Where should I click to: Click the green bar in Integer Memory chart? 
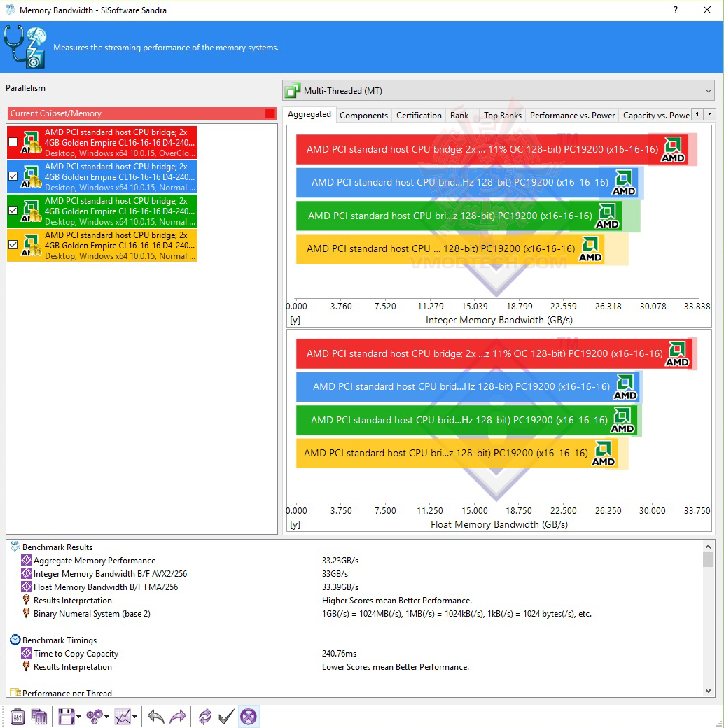click(x=459, y=216)
